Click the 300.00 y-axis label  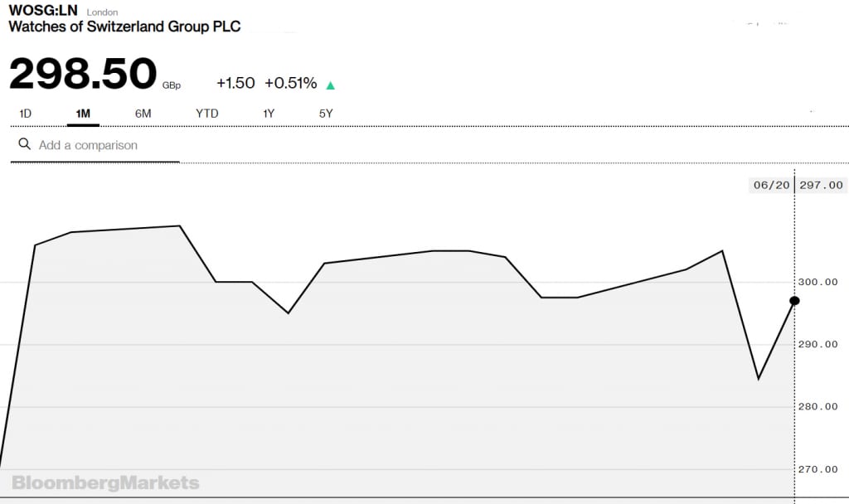pyautogui.click(x=817, y=282)
